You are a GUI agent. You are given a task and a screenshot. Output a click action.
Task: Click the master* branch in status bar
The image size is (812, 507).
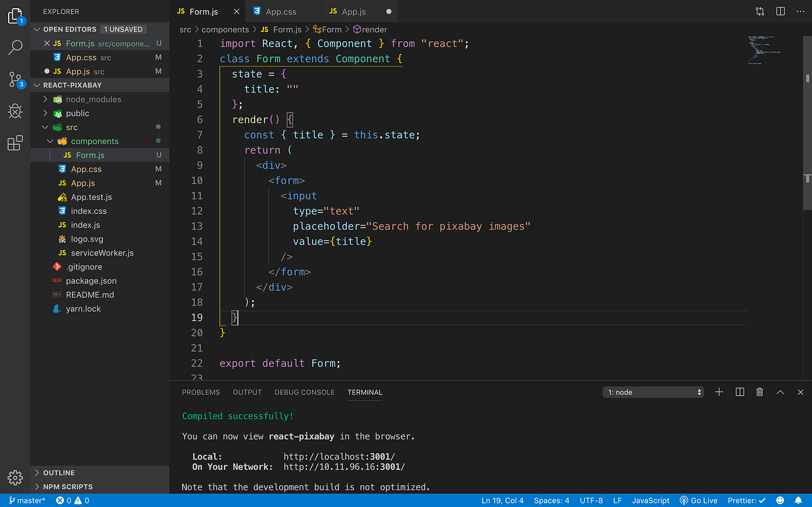click(x=27, y=500)
